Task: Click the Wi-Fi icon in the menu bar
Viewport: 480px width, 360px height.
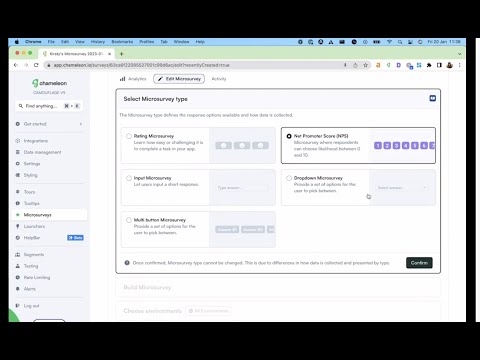Action: click(389, 42)
